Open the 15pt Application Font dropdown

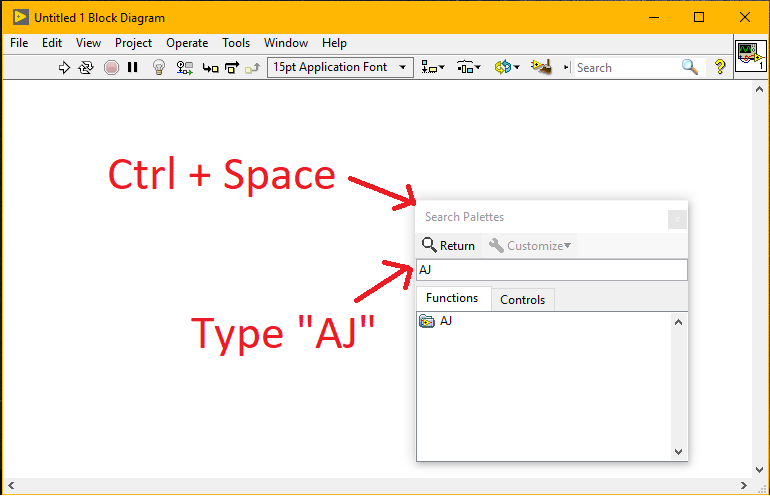pyautogui.click(x=340, y=68)
